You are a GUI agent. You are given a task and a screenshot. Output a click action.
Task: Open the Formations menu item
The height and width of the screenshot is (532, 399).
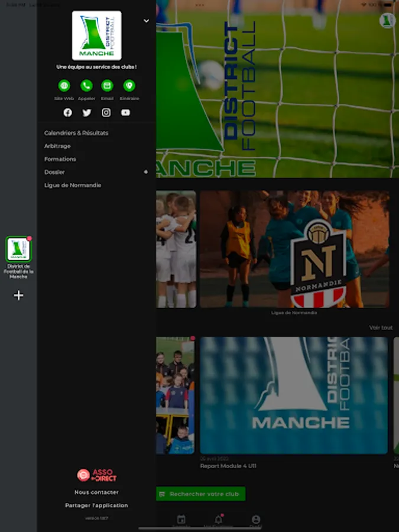(x=60, y=159)
